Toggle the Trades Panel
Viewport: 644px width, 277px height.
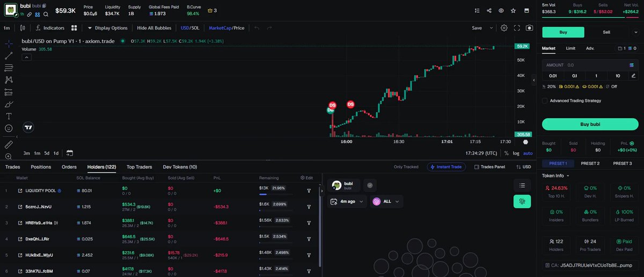pos(489,167)
